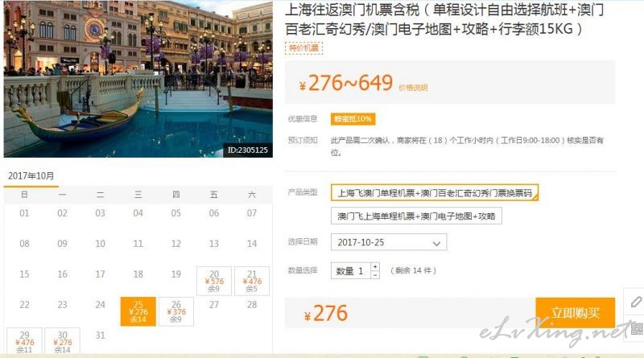Choose October 30 priced ¥276

(x=62, y=341)
